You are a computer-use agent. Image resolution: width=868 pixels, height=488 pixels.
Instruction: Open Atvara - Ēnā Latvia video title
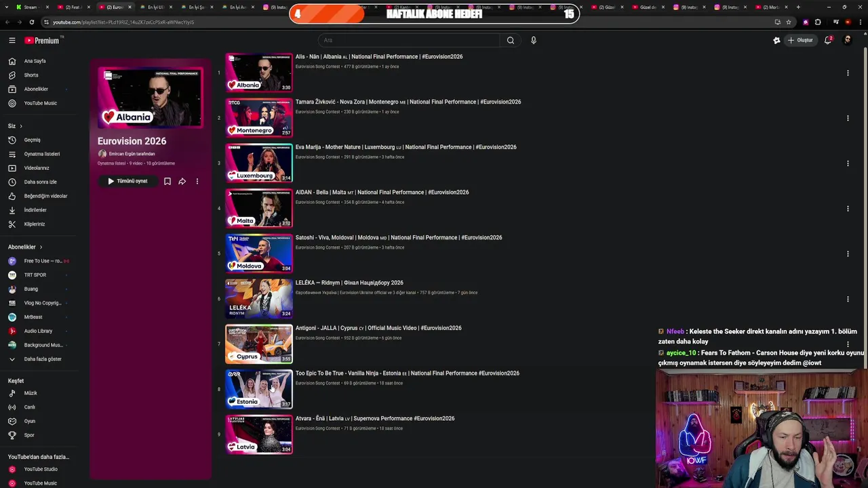click(x=375, y=418)
